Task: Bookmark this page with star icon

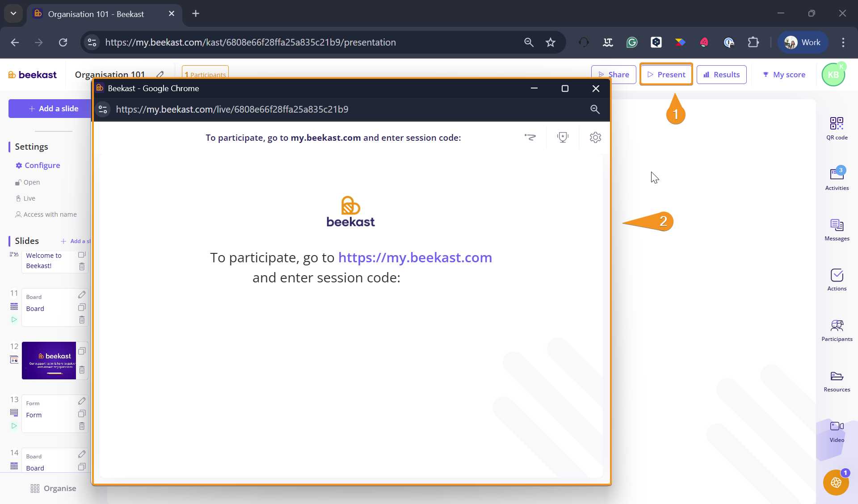Action: point(550,42)
